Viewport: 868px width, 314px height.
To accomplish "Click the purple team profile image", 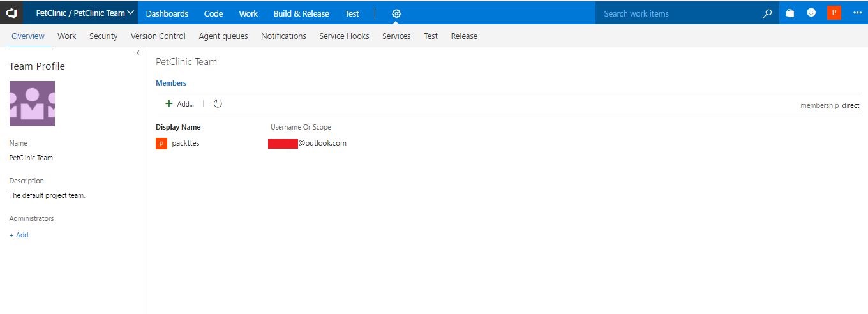I will click(32, 103).
